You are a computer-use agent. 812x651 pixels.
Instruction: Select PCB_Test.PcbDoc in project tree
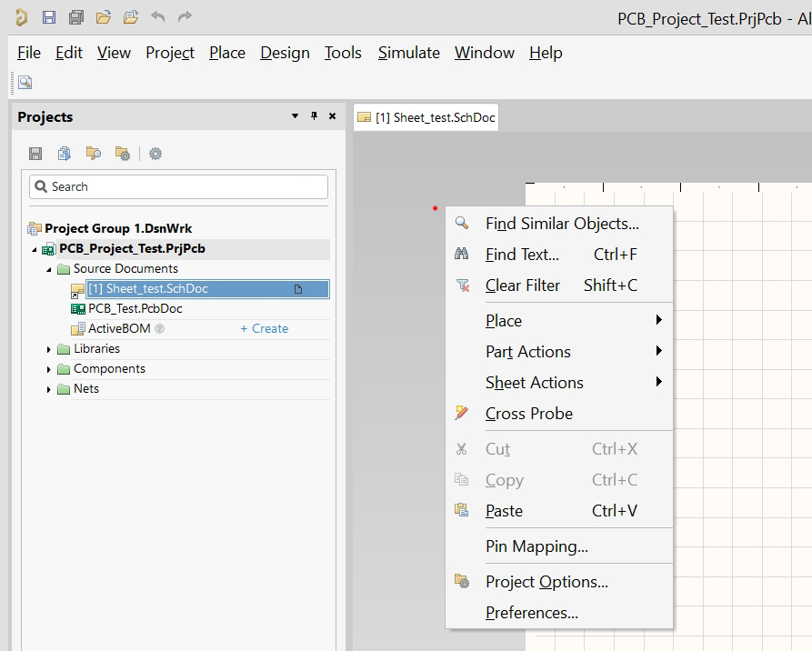tap(135, 308)
